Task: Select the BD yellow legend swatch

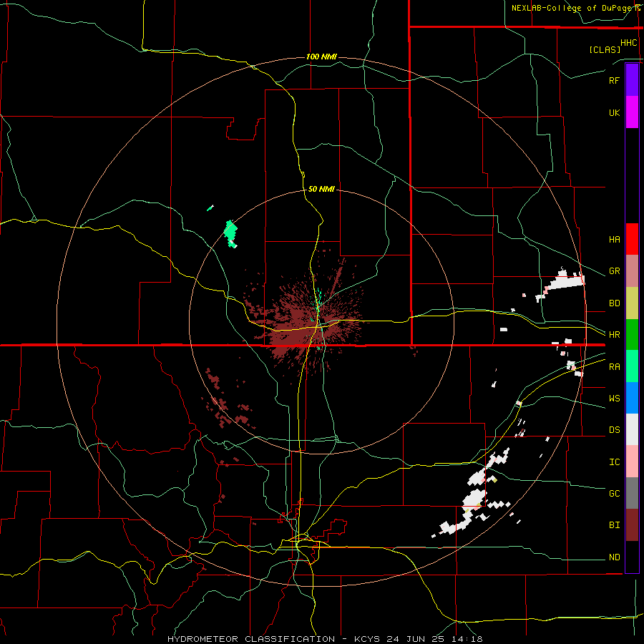Action: tap(632, 303)
